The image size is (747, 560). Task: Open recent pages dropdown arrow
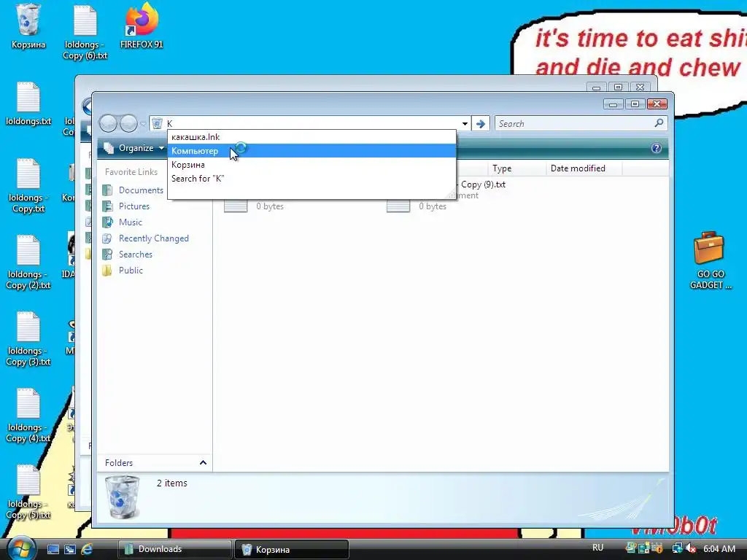[143, 124]
